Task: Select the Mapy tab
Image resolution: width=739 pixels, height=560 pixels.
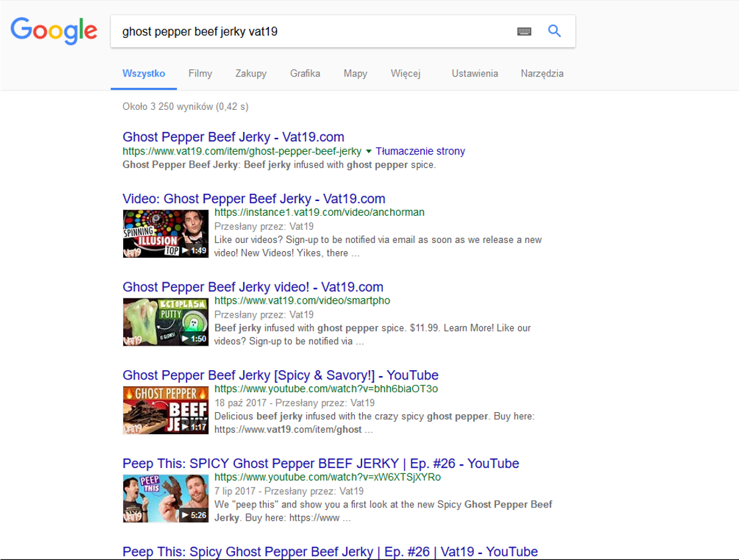Action: 355,73
